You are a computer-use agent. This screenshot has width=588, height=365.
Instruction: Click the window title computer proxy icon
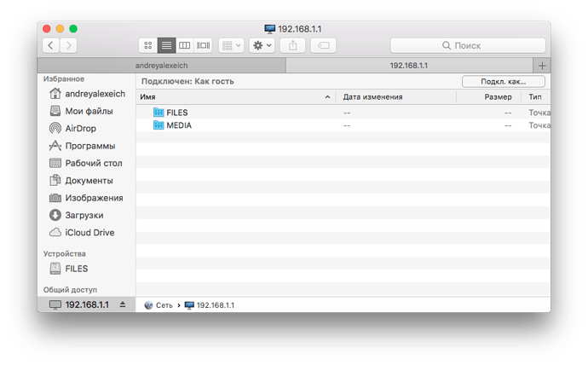click(x=269, y=29)
